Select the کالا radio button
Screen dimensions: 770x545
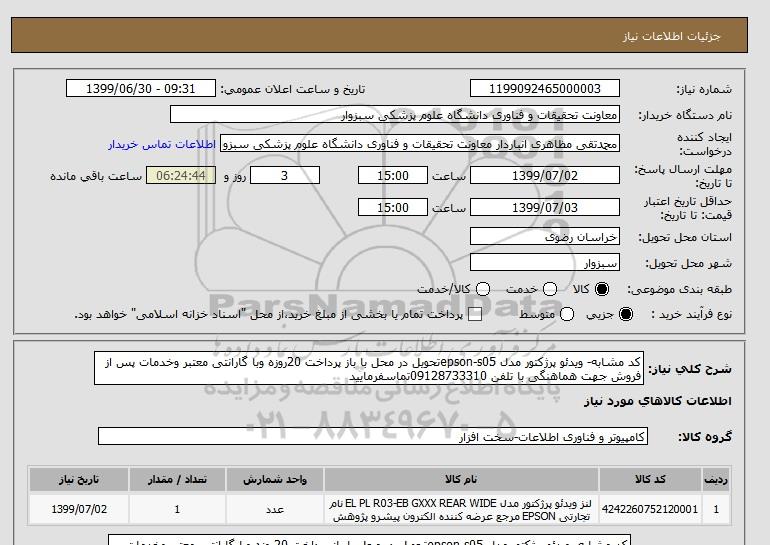tap(602, 289)
